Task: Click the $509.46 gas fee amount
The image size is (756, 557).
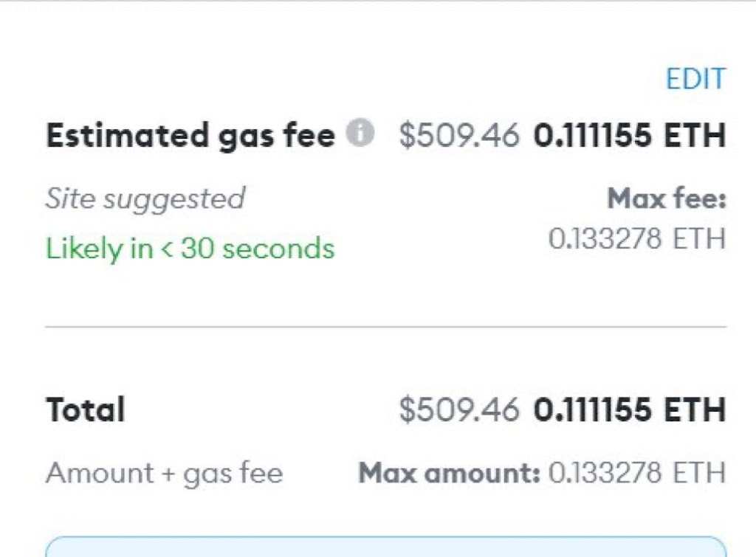Action: (x=459, y=135)
